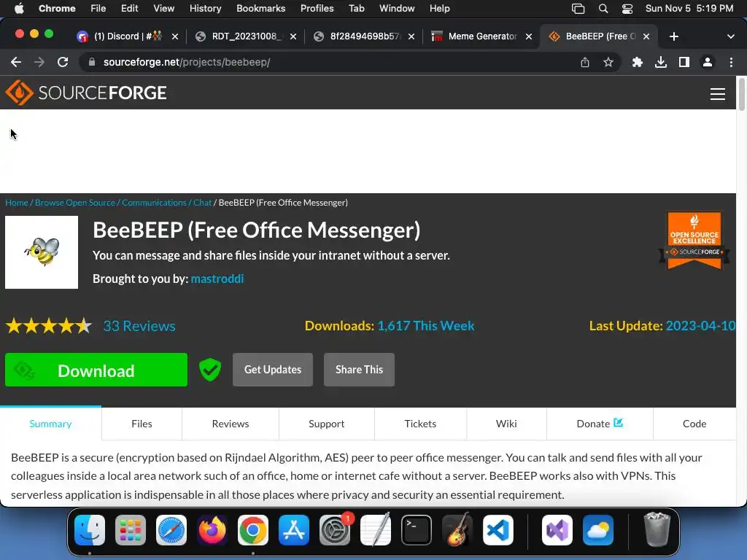Click the green Download button
Image resolution: width=747 pixels, height=560 pixels.
tap(96, 370)
